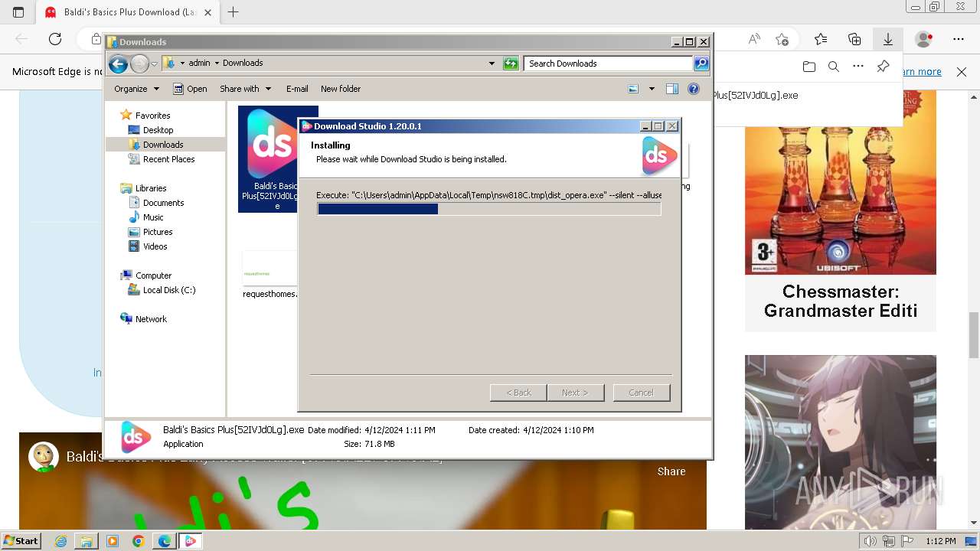Open Edge Favorites list icon
Viewport: 980px width, 551px height.
pos(821,39)
